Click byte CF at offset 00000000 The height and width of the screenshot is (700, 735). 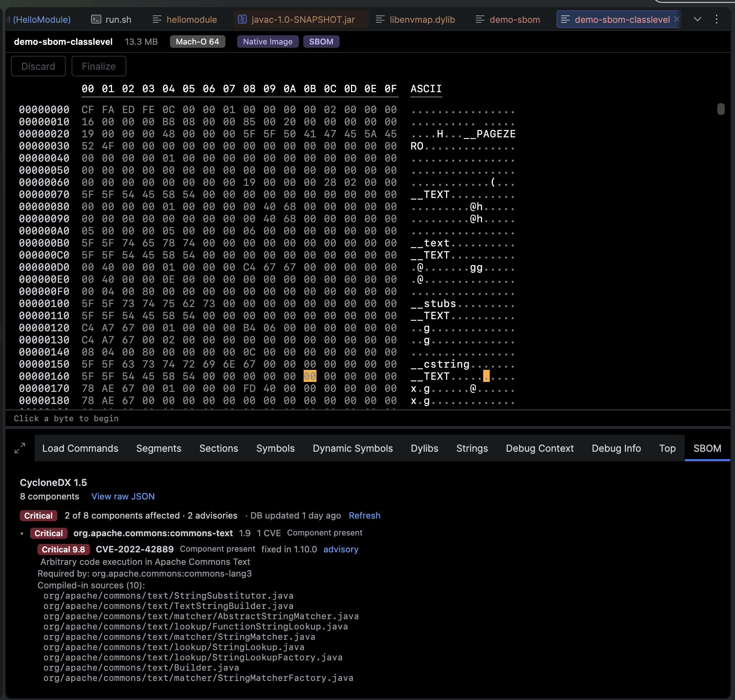tap(88, 110)
